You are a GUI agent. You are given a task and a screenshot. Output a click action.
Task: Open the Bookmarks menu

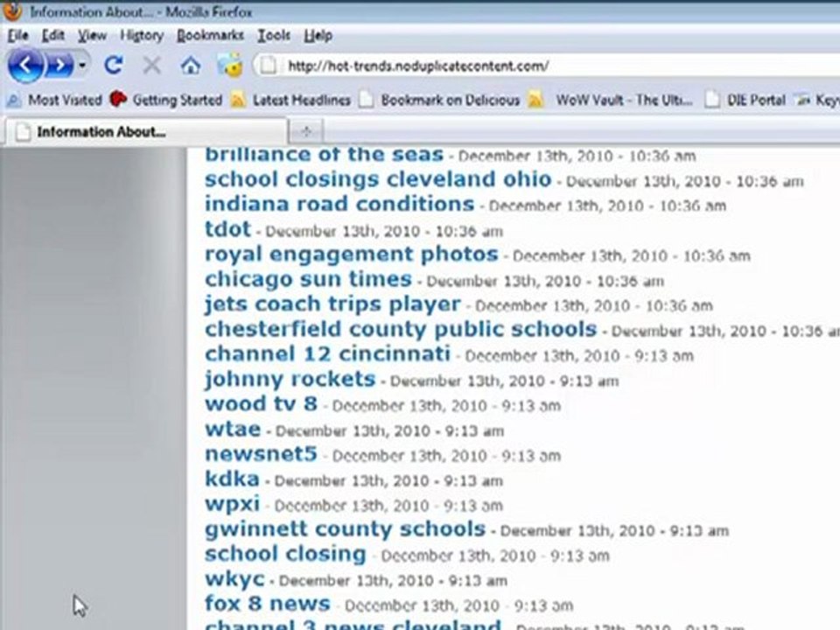211,35
